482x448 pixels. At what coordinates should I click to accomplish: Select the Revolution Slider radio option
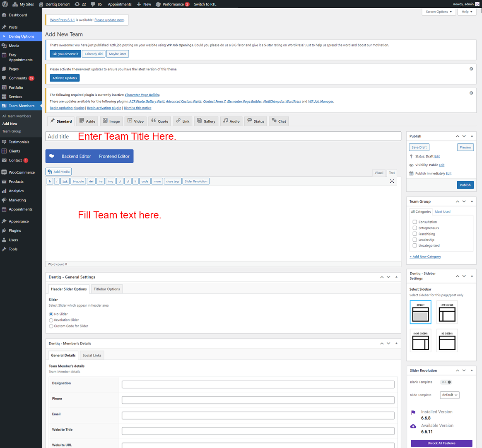tap(51, 320)
